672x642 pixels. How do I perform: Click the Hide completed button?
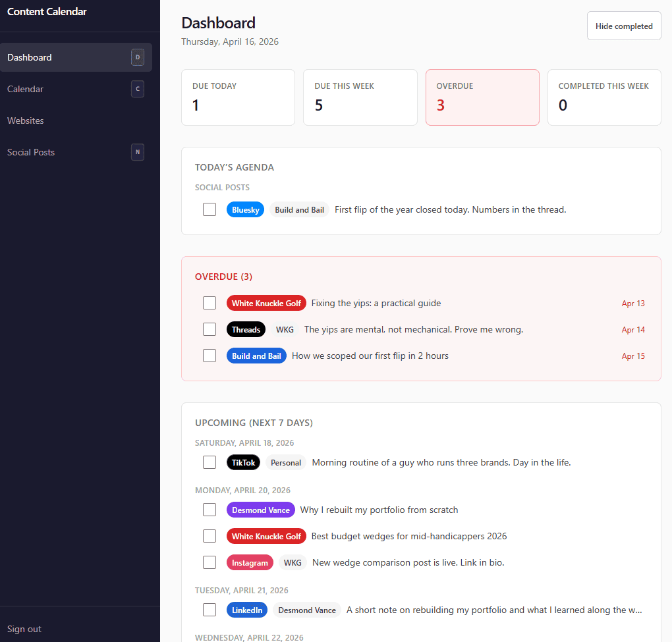[x=623, y=26]
